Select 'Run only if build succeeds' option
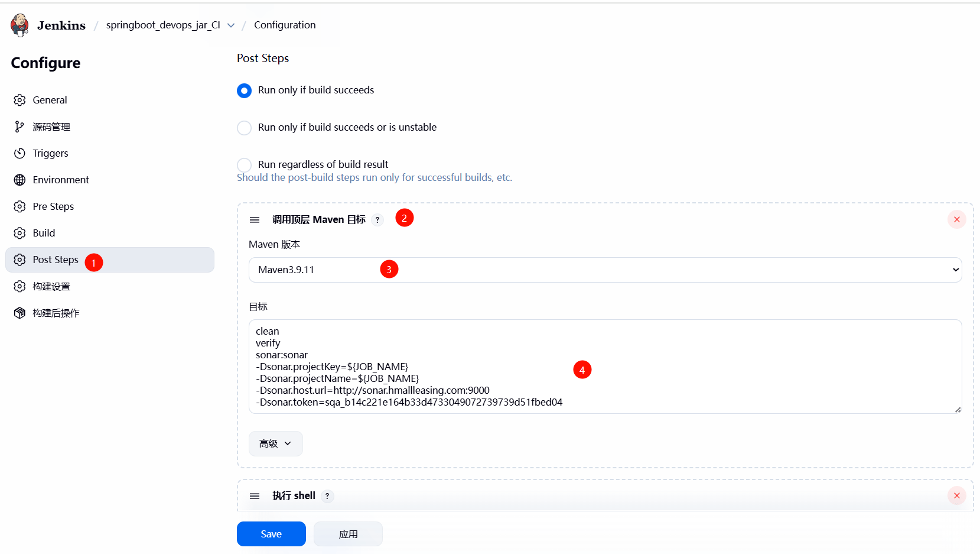The height and width of the screenshot is (554, 980). tap(244, 90)
